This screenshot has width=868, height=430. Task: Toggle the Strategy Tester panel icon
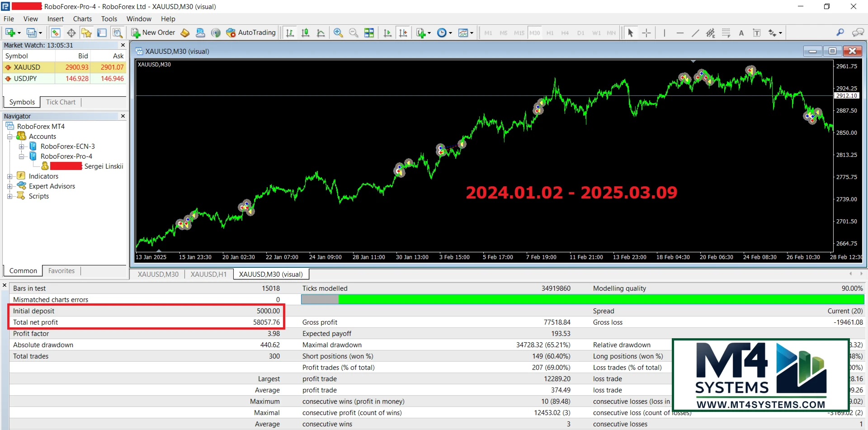click(118, 33)
